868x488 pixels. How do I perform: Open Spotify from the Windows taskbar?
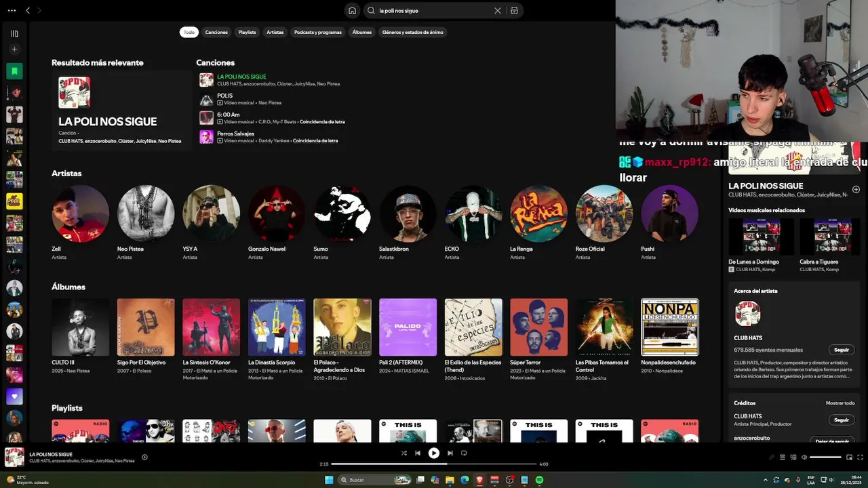pos(539,480)
